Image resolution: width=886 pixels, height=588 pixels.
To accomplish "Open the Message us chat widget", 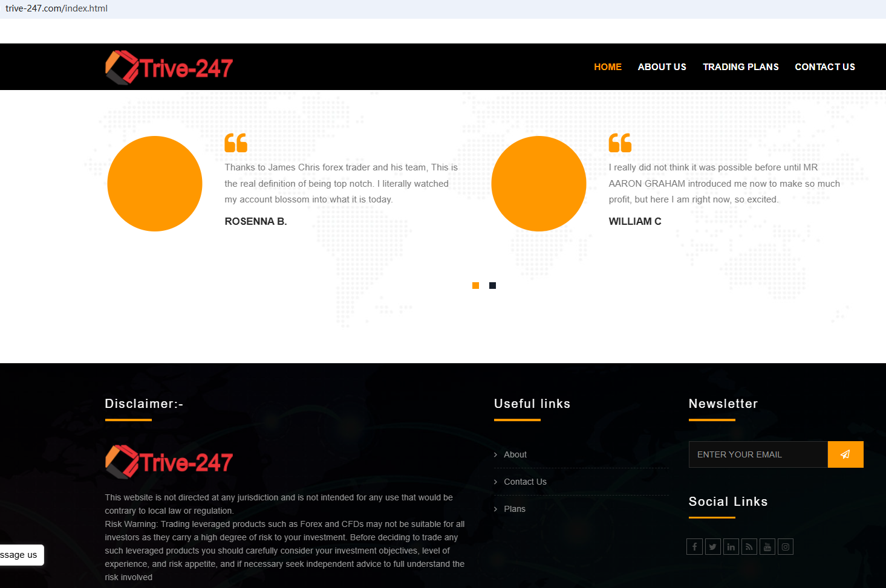I will click(x=21, y=555).
